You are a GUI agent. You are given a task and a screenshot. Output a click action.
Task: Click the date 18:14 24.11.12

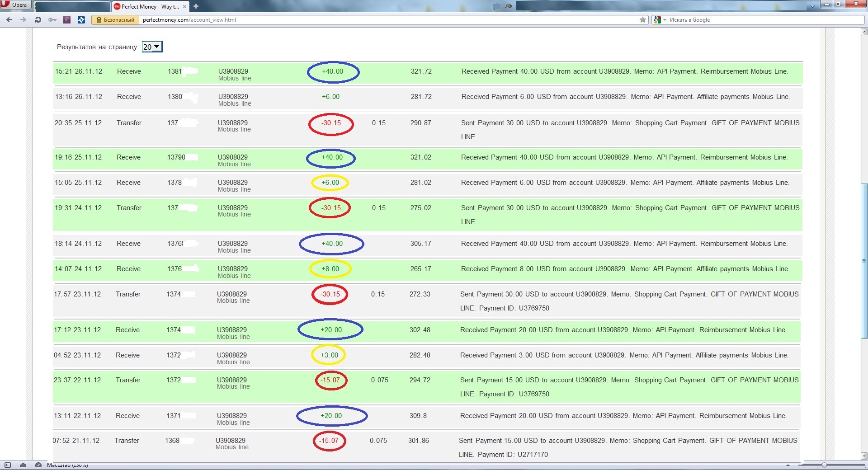pos(78,244)
